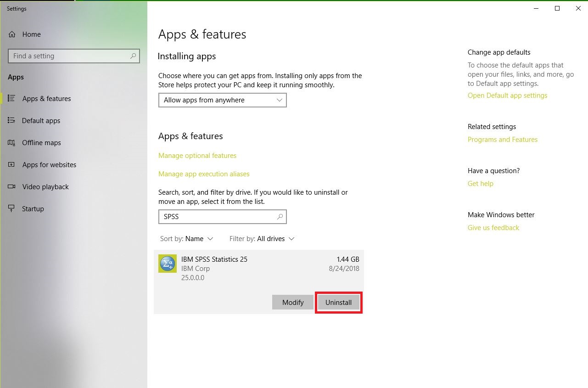Viewport: 588px width, 388px height.
Task: Open Manage app execution aliases link
Action: (204, 174)
